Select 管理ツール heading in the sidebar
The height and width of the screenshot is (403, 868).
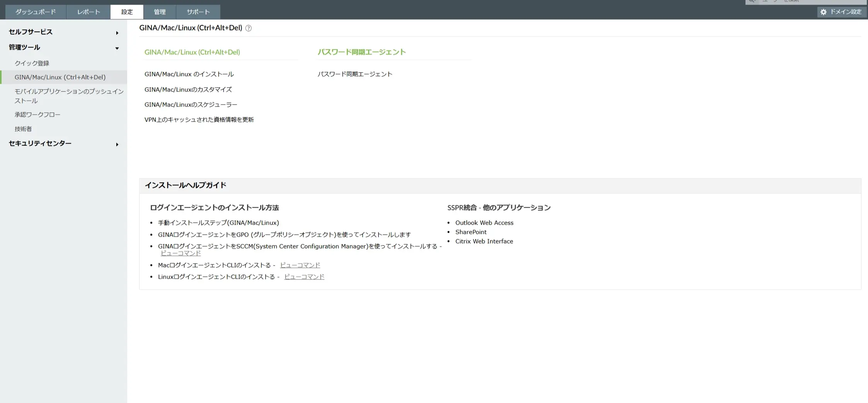click(x=24, y=47)
